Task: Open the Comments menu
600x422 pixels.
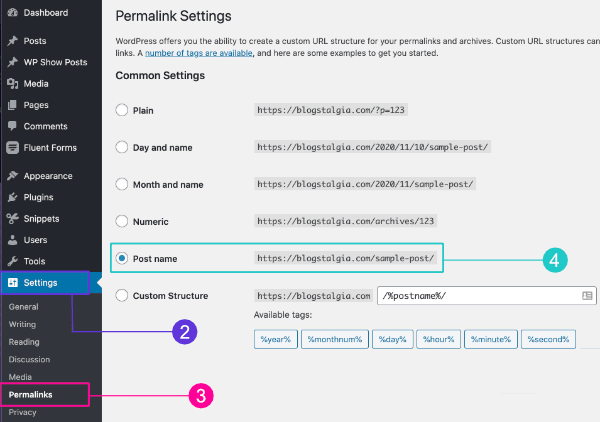Action: [x=46, y=126]
